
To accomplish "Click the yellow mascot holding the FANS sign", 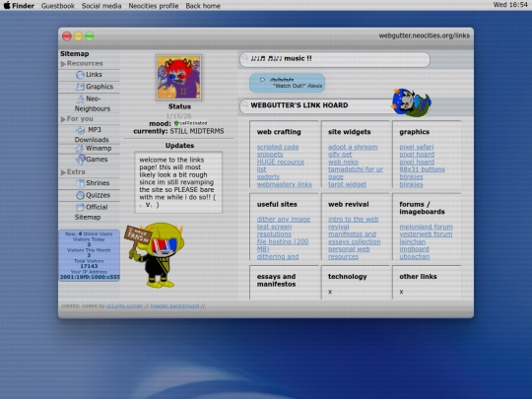I will point(155,255).
